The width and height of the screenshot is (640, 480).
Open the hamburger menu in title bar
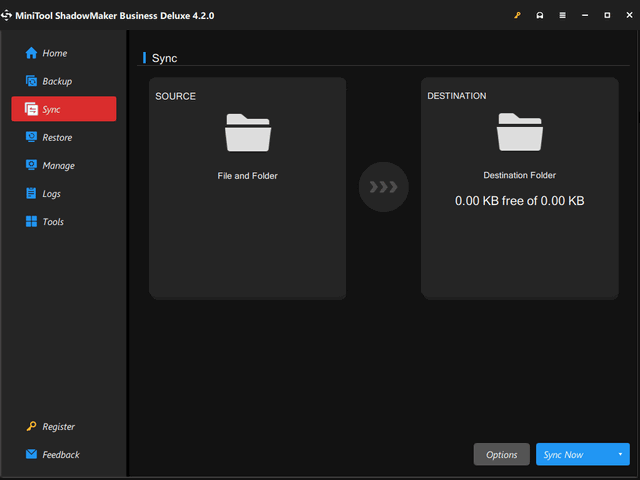[563, 16]
